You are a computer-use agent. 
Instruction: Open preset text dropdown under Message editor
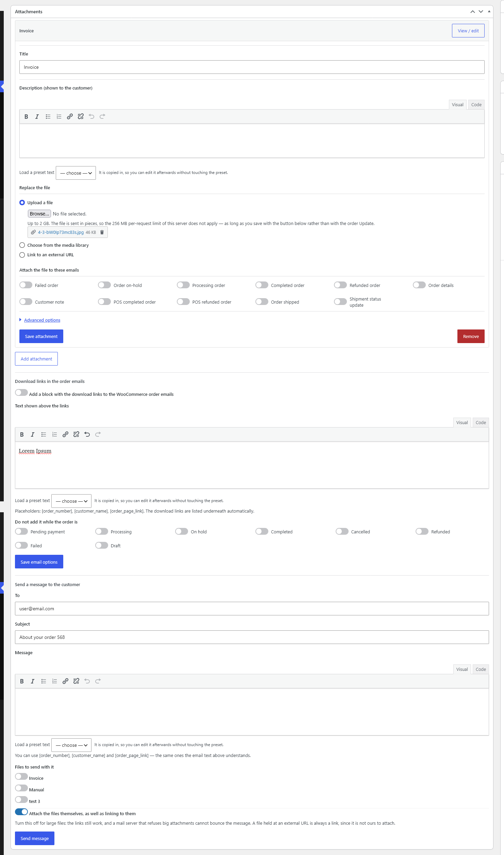tap(71, 745)
